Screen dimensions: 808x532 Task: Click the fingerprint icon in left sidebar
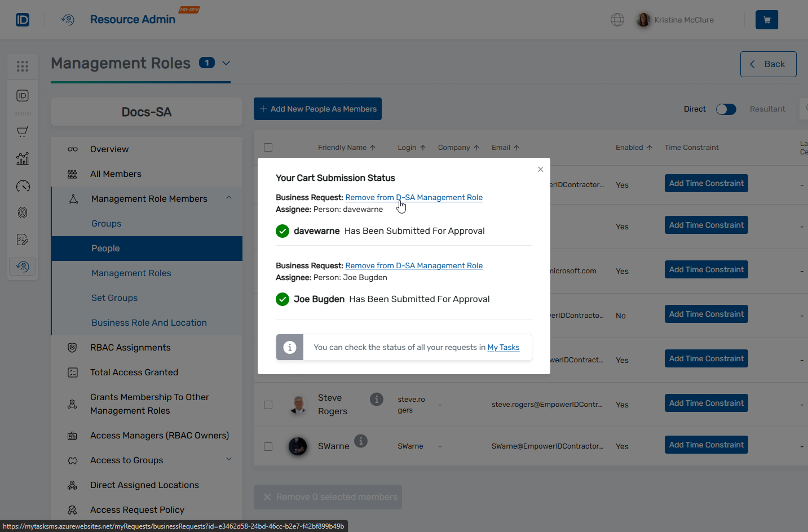point(23,212)
